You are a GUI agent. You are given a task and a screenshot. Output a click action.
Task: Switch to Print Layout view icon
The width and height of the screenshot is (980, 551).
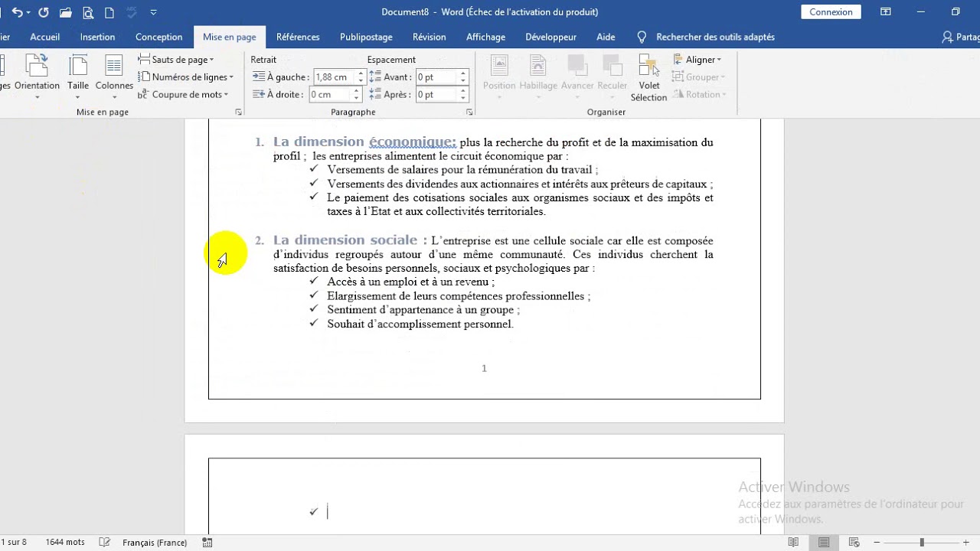(824, 542)
